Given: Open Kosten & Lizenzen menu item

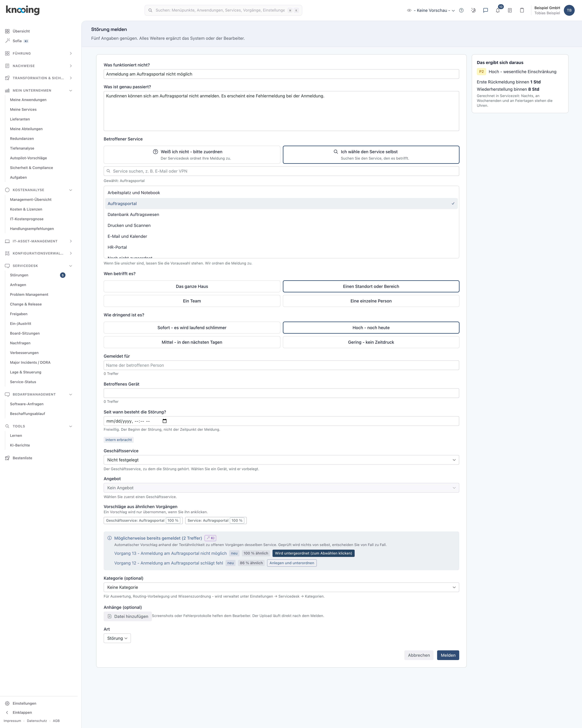Looking at the screenshot, I should [26, 209].
